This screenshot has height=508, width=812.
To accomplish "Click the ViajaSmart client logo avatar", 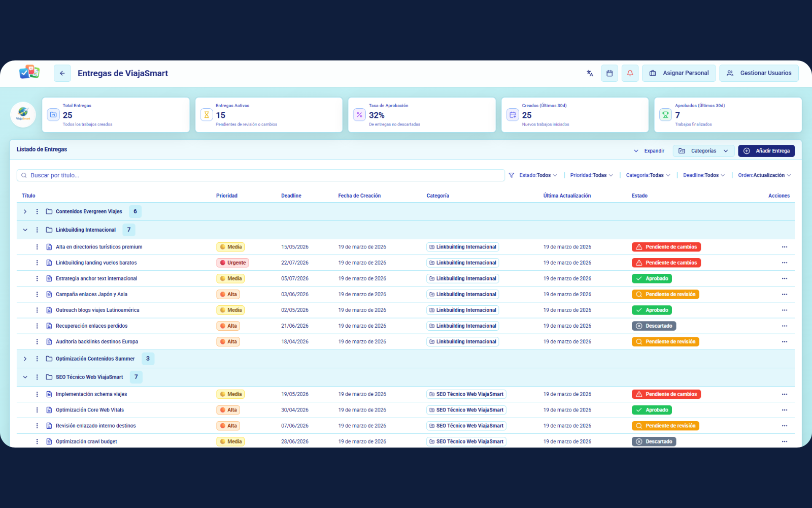I will coord(23,115).
